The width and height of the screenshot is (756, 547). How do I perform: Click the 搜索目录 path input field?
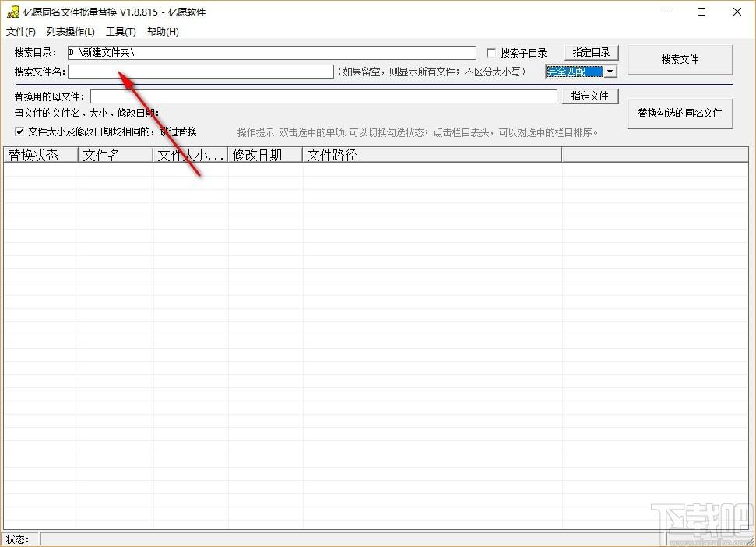click(272, 53)
